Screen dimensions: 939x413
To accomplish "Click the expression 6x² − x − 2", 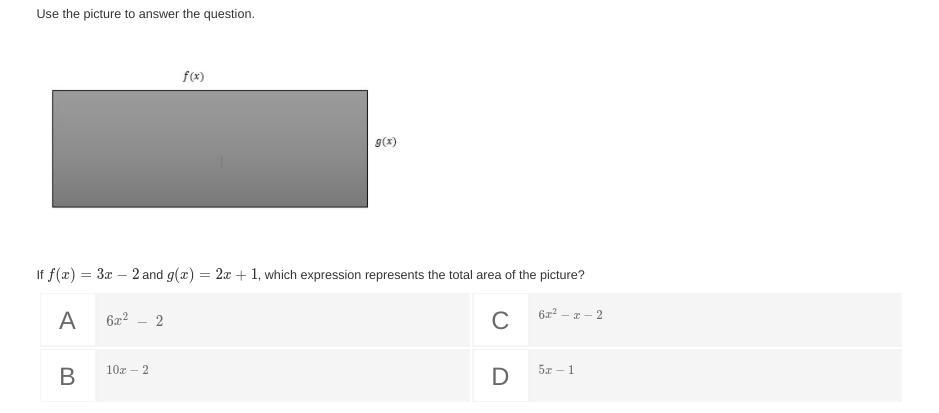I will click(570, 315).
